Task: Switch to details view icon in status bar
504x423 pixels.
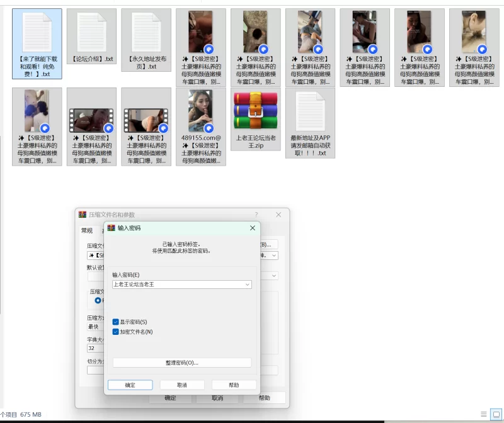Action: coord(484,414)
